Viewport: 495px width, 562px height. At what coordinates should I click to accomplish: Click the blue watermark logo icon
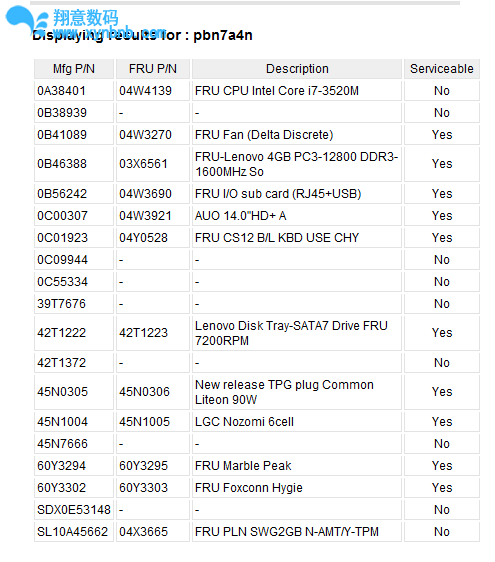click(x=27, y=19)
